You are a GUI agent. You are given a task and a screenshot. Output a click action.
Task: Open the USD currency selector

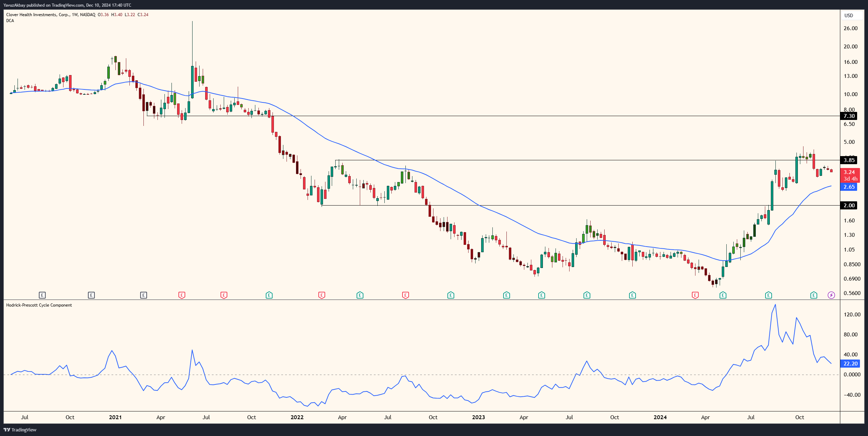pos(852,15)
